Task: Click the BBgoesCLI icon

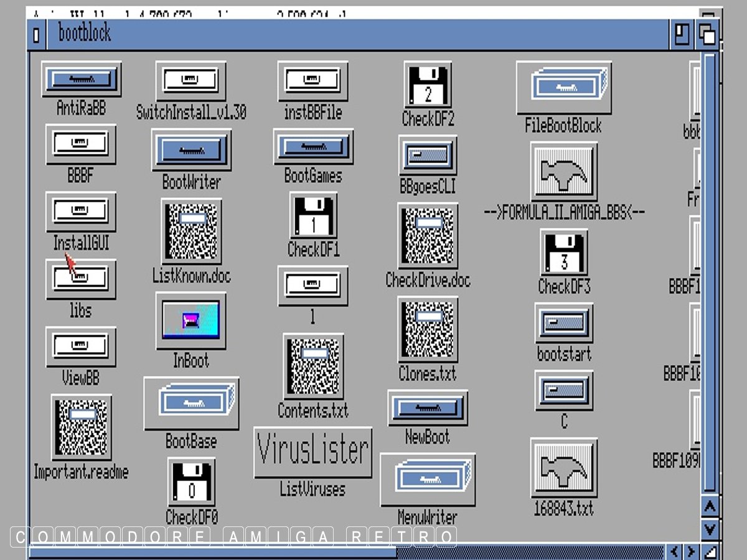Action: tap(428, 155)
